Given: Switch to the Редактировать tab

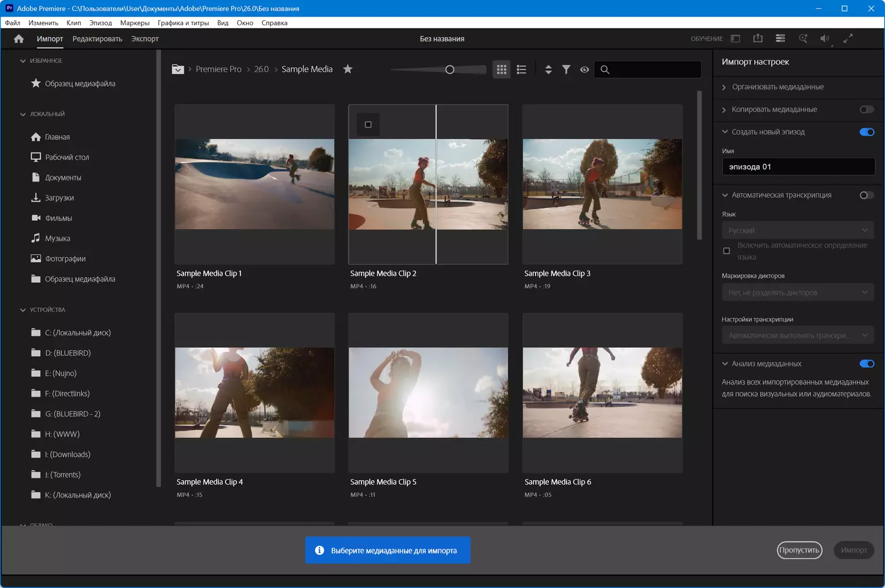Looking at the screenshot, I should pyautogui.click(x=97, y=39).
